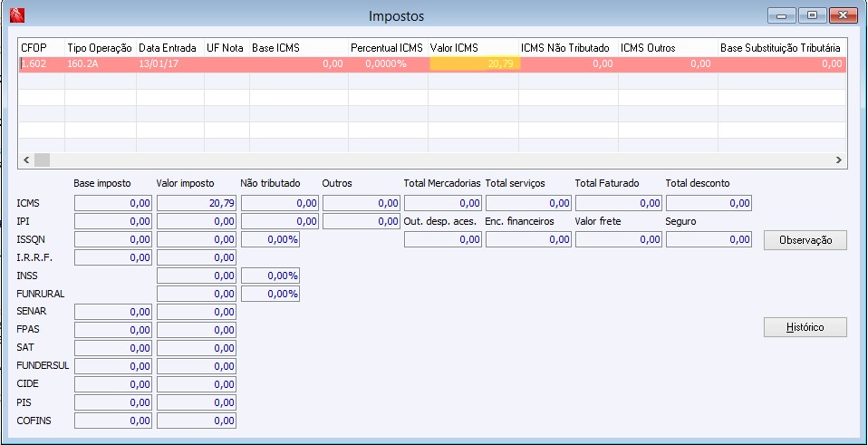This screenshot has width=868, height=445.
Task: Minimize the Impostos window
Action: [x=782, y=15]
